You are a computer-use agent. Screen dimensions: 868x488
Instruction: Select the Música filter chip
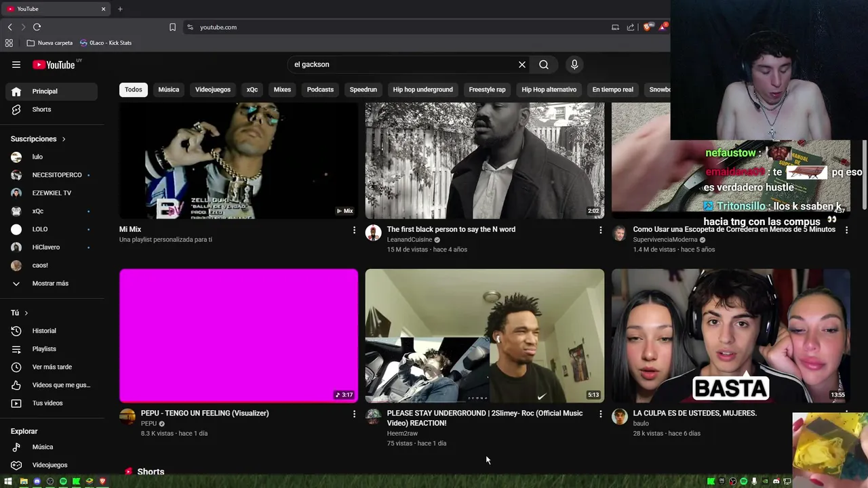point(169,89)
